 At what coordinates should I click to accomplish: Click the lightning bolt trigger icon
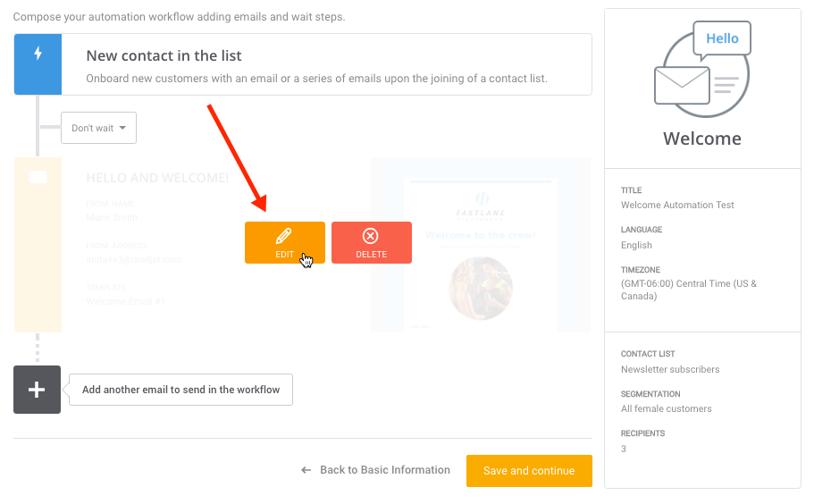coord(38,54)
